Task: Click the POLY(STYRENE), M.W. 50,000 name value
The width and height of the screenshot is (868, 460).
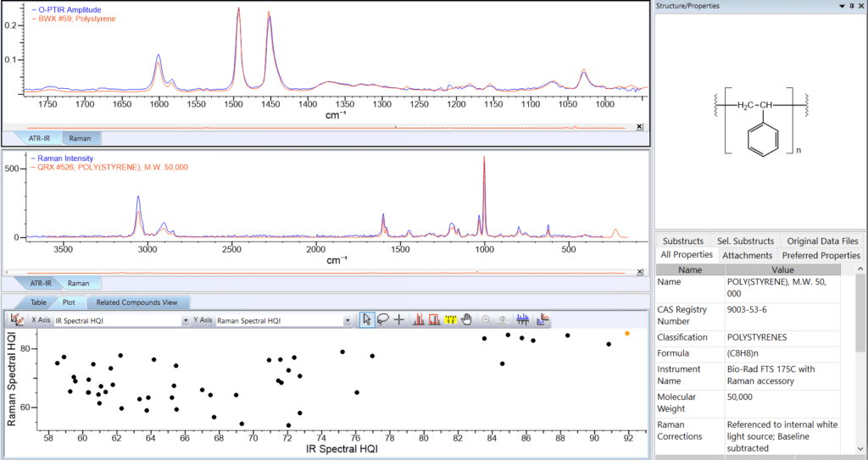Action: coord(776,287)
